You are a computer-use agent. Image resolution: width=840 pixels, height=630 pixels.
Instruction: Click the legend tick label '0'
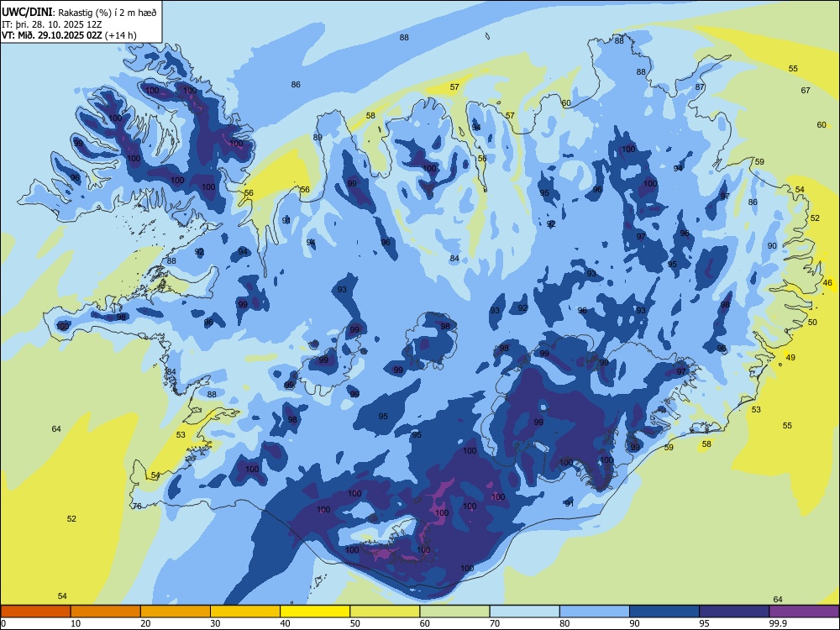point(3,623)
